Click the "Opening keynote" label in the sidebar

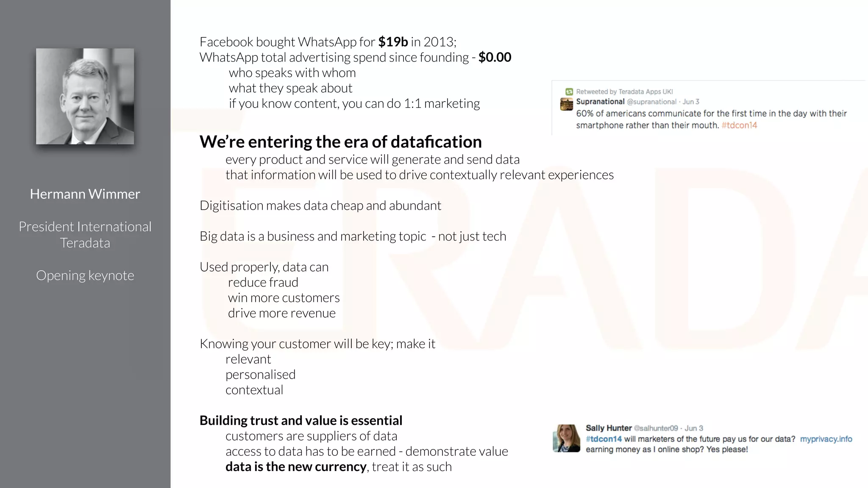point(85,275)
